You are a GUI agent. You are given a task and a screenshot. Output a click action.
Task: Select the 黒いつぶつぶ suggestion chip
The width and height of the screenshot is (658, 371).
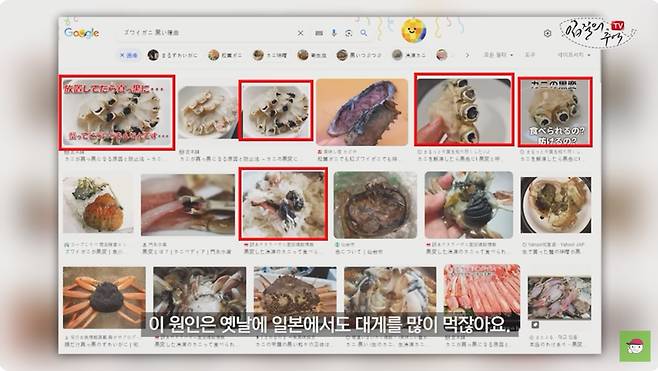[x=359, y=55]
